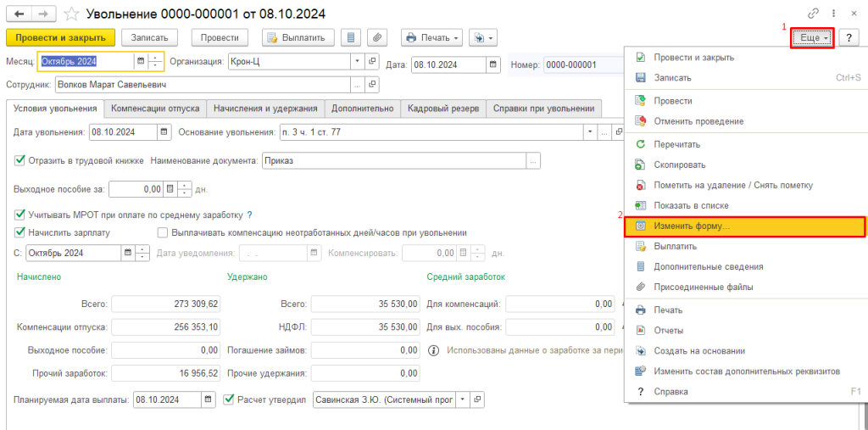
Task: Expand the Организация dropdown
Action: (x=357, y=61)
